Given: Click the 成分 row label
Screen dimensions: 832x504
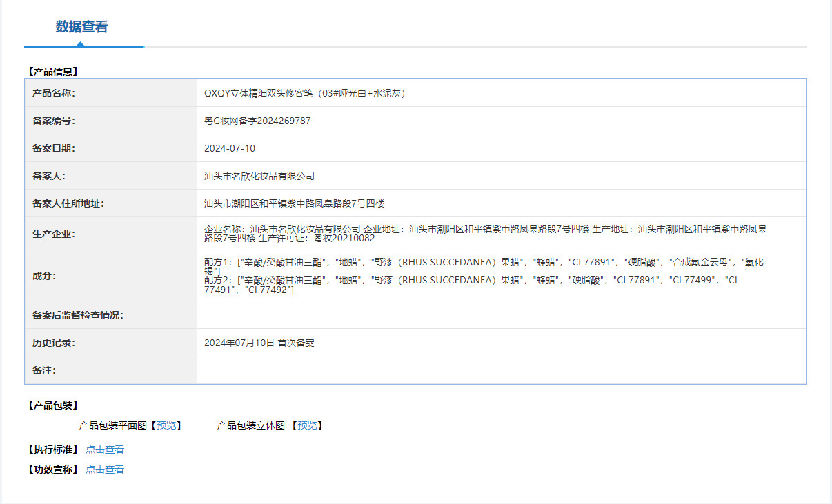Looking at the screenshot, I should [x=43, y=276].
